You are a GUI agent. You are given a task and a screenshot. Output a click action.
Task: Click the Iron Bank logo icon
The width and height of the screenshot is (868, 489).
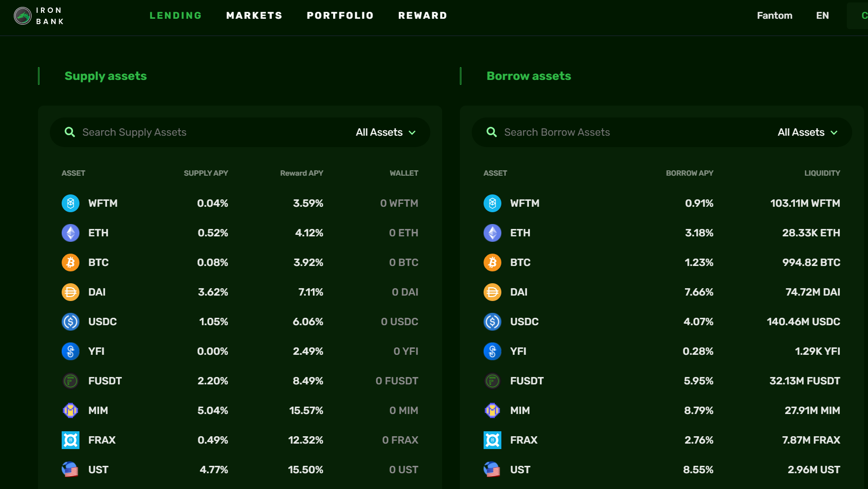click(x=23, y=16)
